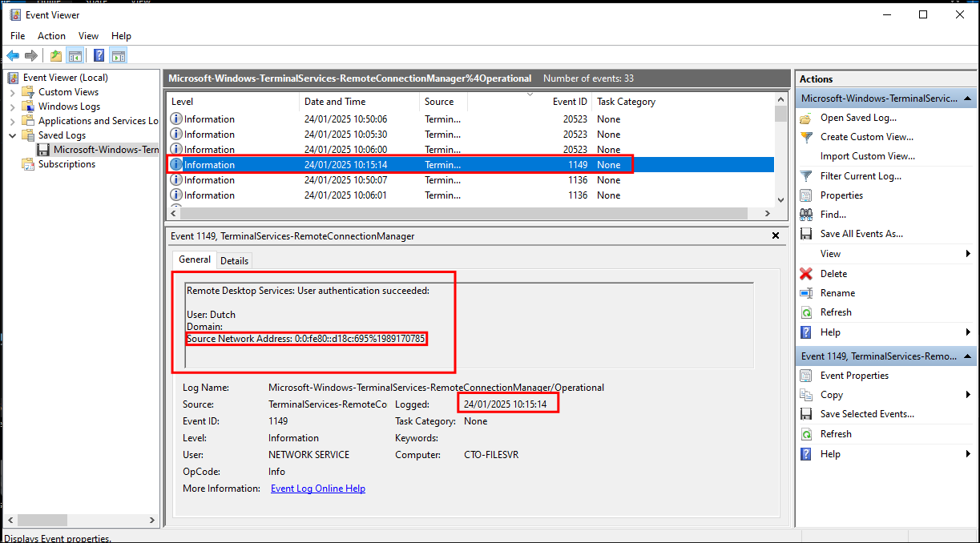Image resolution: width=980 pixels, height=543 pixels.
Task: Click the Open Saved Log folder icon
Action: [x=806, y=118]
